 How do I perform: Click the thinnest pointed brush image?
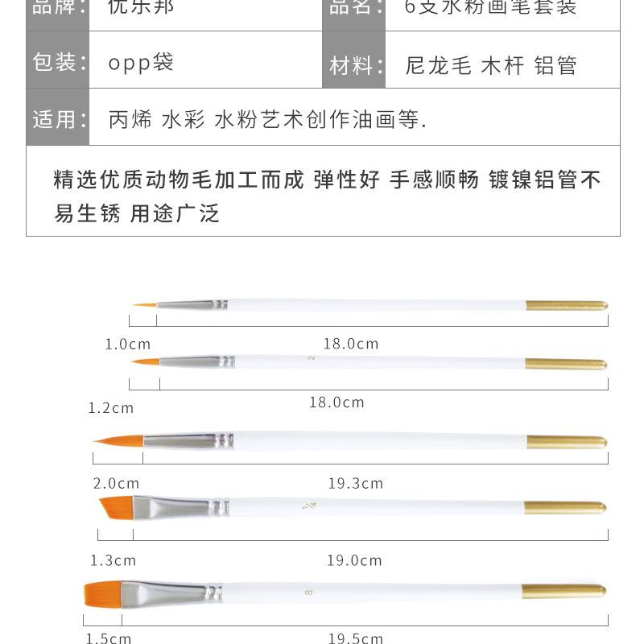pos(369,305)
